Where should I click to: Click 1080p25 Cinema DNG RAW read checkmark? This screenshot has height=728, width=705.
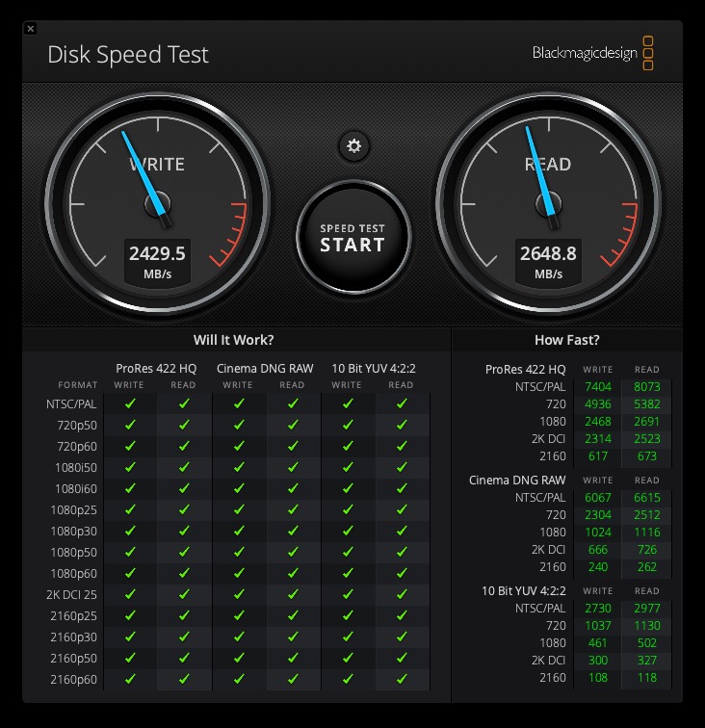tap(293, 509)
